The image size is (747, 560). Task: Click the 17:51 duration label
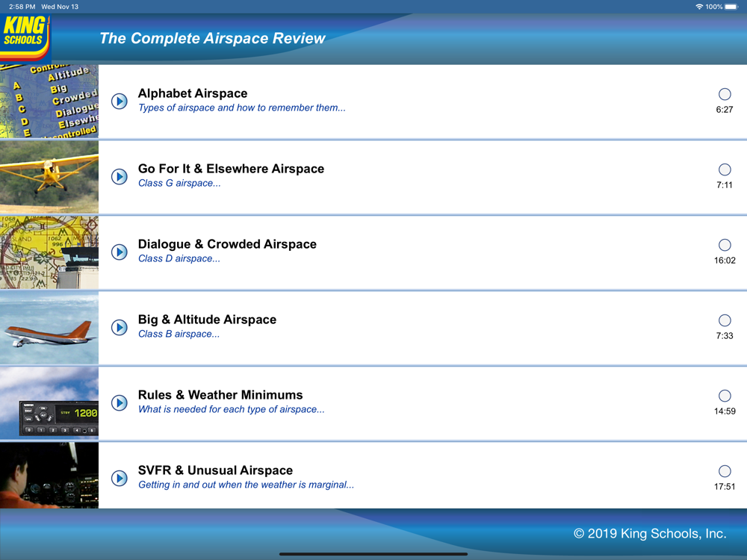tap(725, 487)
